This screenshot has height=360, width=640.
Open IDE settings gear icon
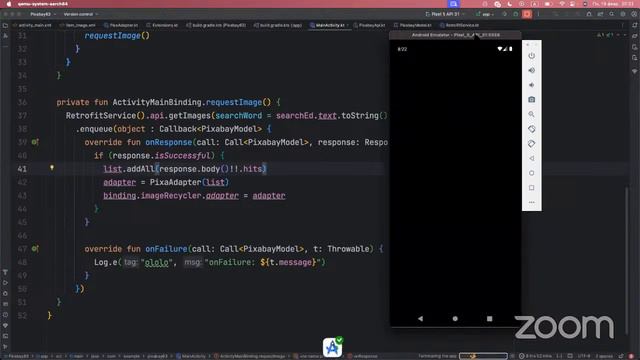[x=623, y=14]
